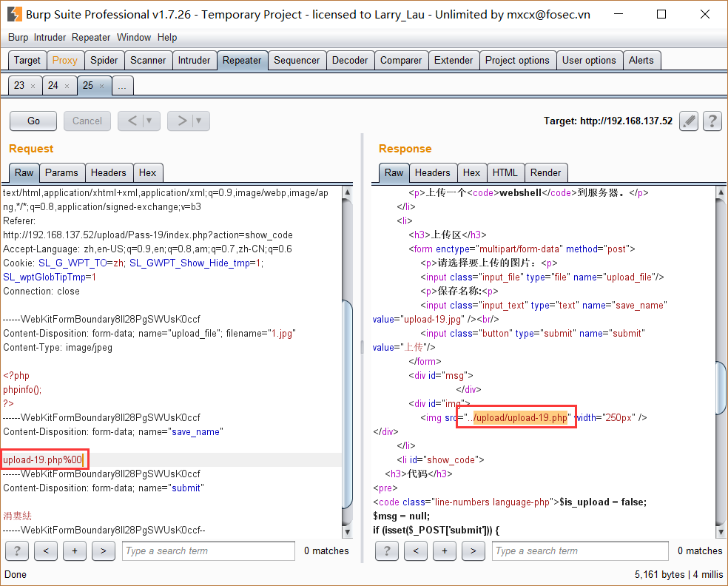Click next match button in Response search
The width and height of the screenshot is (728, 586).
tap(473, 551)
